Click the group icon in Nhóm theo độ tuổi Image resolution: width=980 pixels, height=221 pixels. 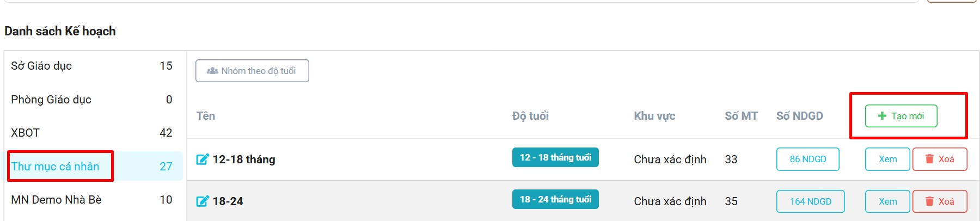tap(212, 71)
